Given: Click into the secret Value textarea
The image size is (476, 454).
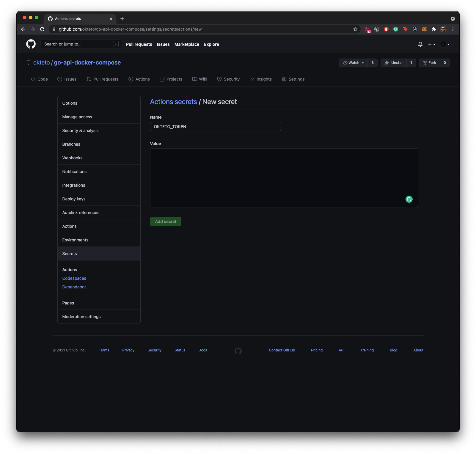Looking at the screenshot, I should tap(284, 178).
